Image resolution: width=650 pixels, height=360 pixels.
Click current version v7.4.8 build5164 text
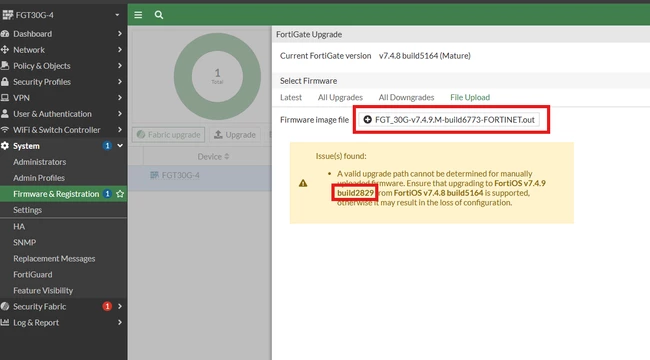point(424,56)
